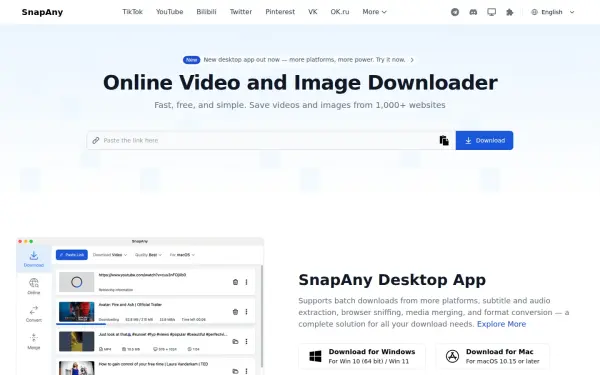Click the announcement chevron arrow
Image resolution: width=600 pixels, height=375 pixels.
tap(412, 60)
